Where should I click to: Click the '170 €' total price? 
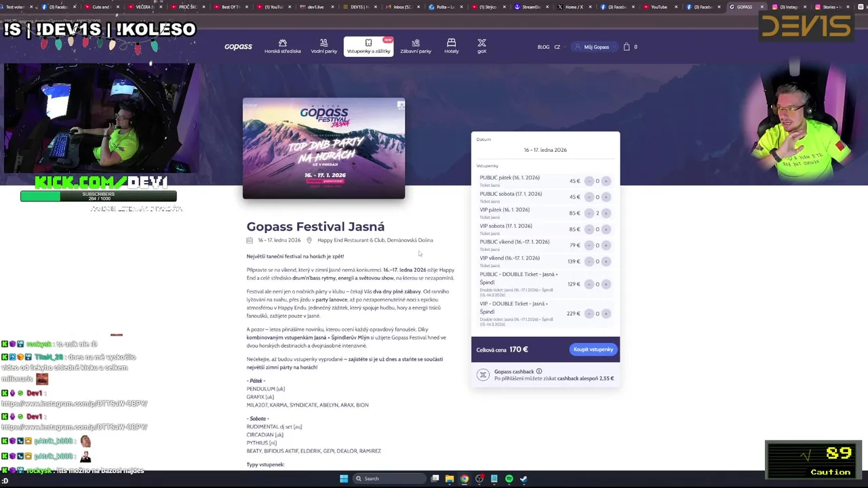tap(519, 350)
